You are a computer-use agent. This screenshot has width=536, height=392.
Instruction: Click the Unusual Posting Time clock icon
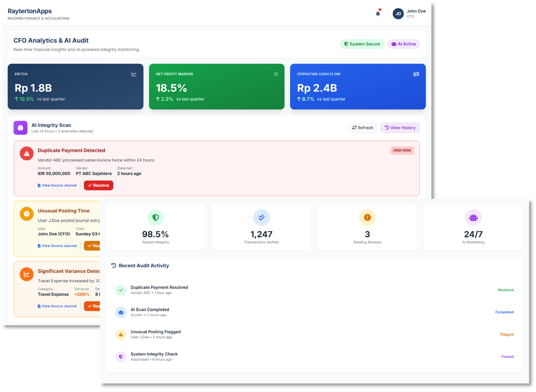point(26,214)
